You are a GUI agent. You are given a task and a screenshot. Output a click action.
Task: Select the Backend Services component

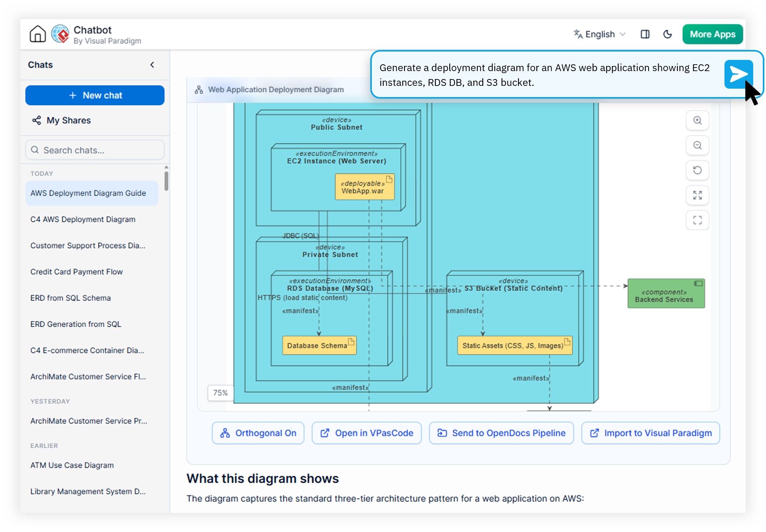666,294
